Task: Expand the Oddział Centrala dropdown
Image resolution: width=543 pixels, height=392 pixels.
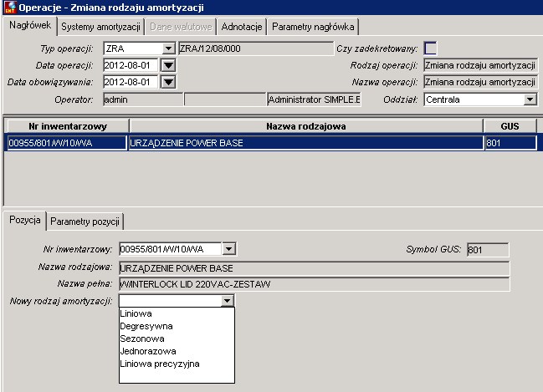Action: point(530,99)
